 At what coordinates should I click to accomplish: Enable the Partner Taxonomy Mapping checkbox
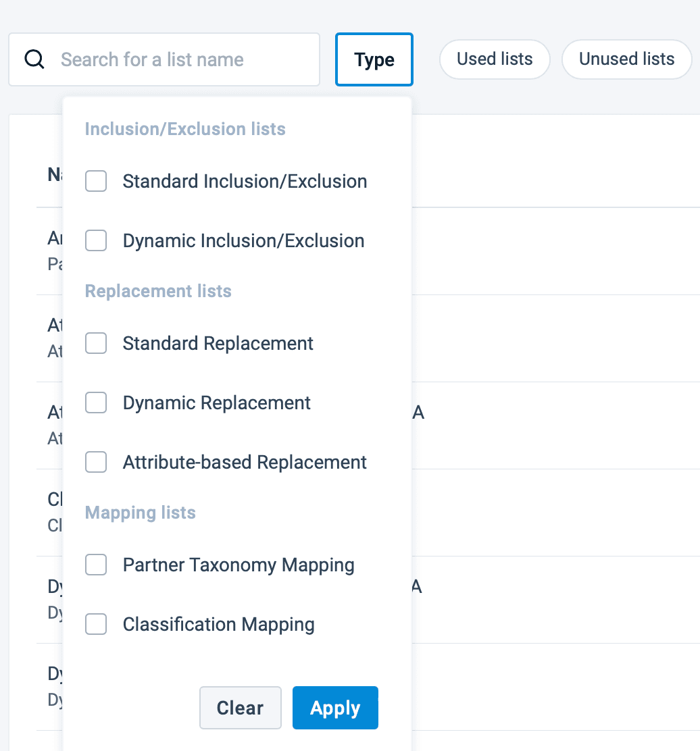click(96, 565)
